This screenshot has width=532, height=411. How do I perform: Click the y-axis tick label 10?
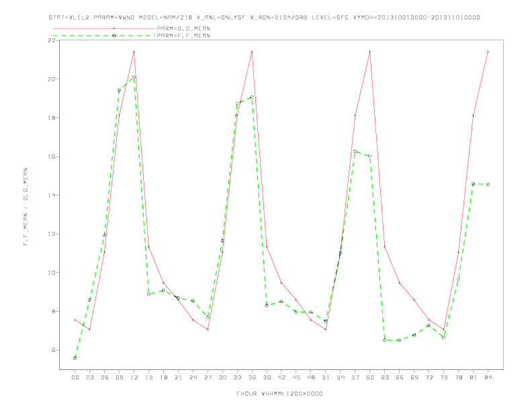[52, 273]
